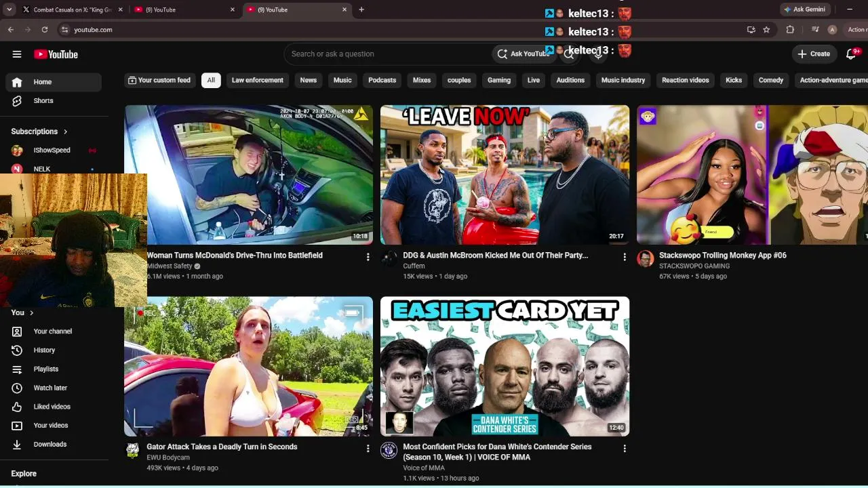Open title 'Stackswopo Trolling Monkey App #06'

(x=723, y=256)
